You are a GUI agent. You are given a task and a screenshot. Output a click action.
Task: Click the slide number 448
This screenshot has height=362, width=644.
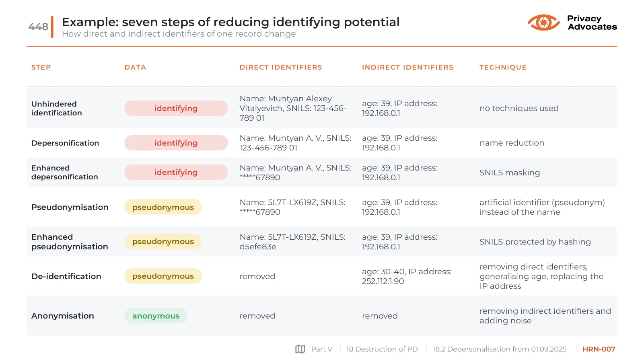(38, 27)
